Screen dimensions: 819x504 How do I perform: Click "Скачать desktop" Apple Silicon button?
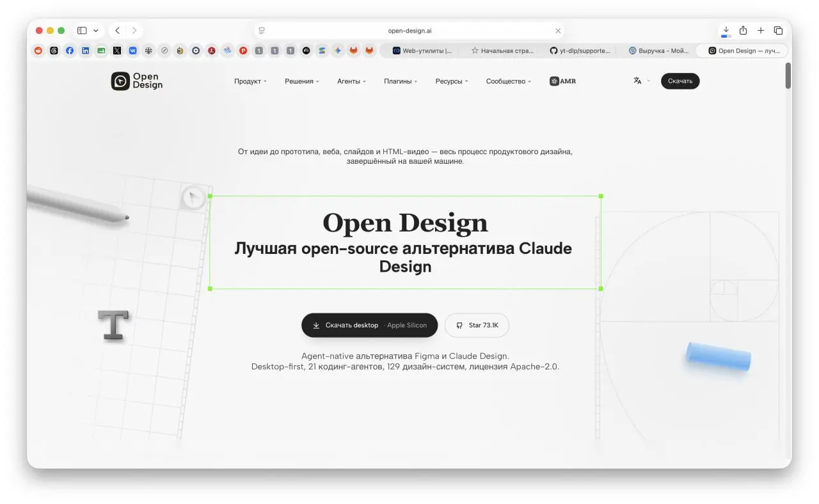370,325
